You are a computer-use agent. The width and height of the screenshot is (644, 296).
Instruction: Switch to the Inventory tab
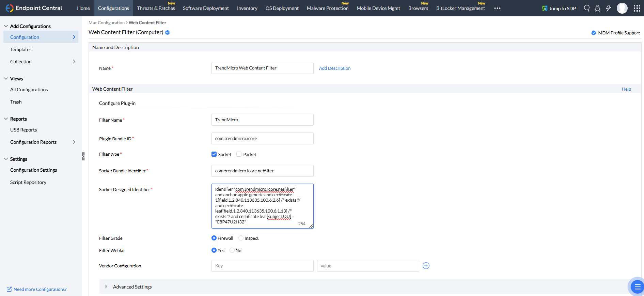[x=247, y=8]
